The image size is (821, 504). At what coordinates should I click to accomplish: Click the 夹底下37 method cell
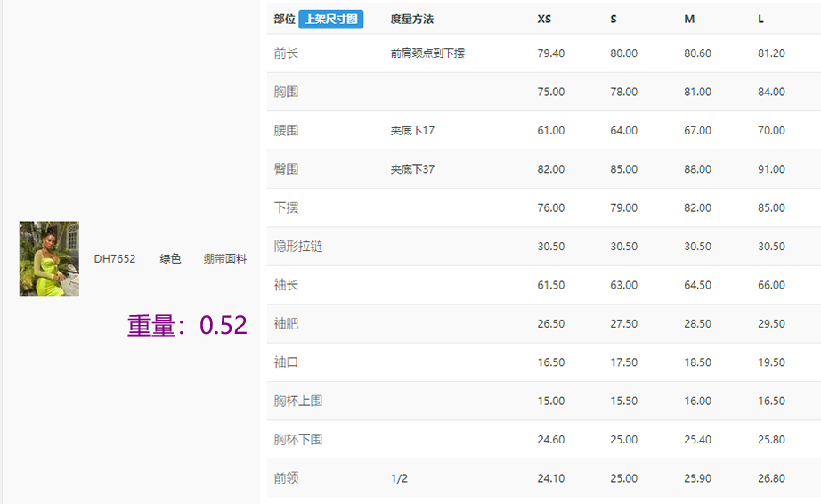(412, 169)
